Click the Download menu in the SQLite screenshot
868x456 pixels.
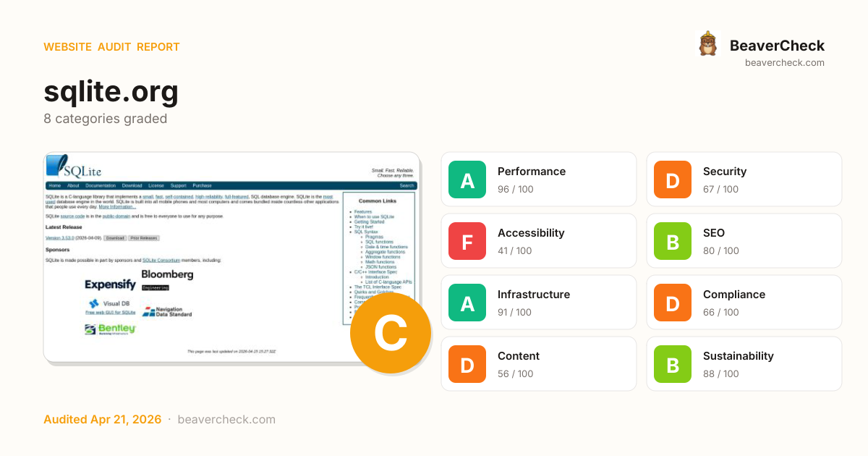click(x=132, y=186)
